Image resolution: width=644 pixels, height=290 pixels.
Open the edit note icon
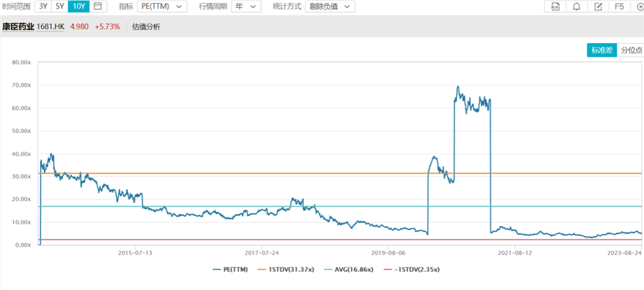(x=598, y=6)
